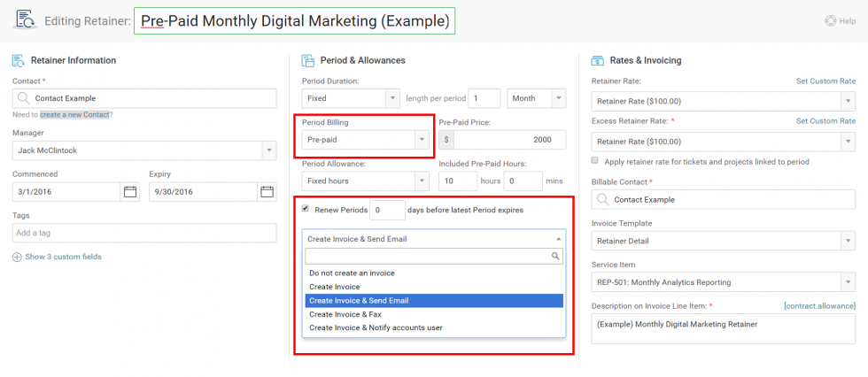This screenshot has height=377, width=868.
Task: Enable apply retainer rate for tickets checkbox
Action: pyautogui.click(x=595, y=161)
